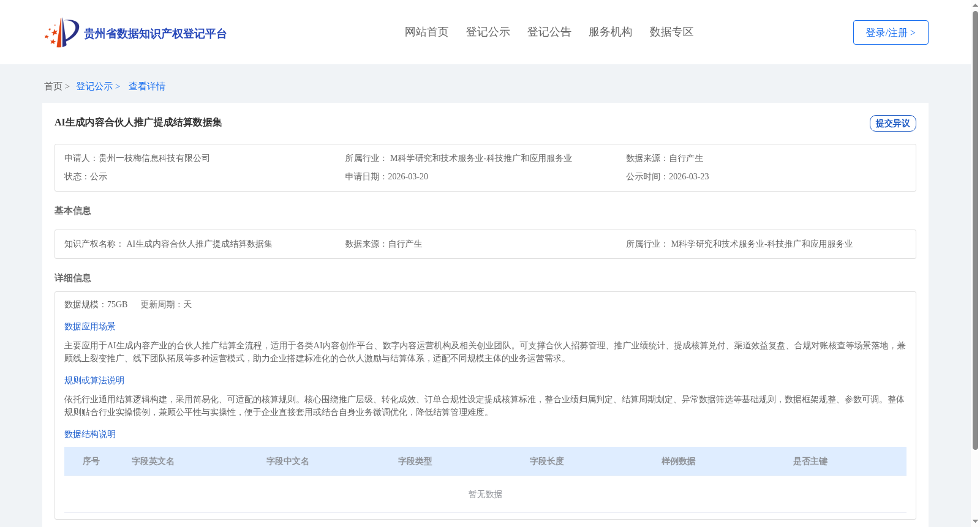
Task: Click the 更新周期：天 text
Action: (x=166, y=304)
